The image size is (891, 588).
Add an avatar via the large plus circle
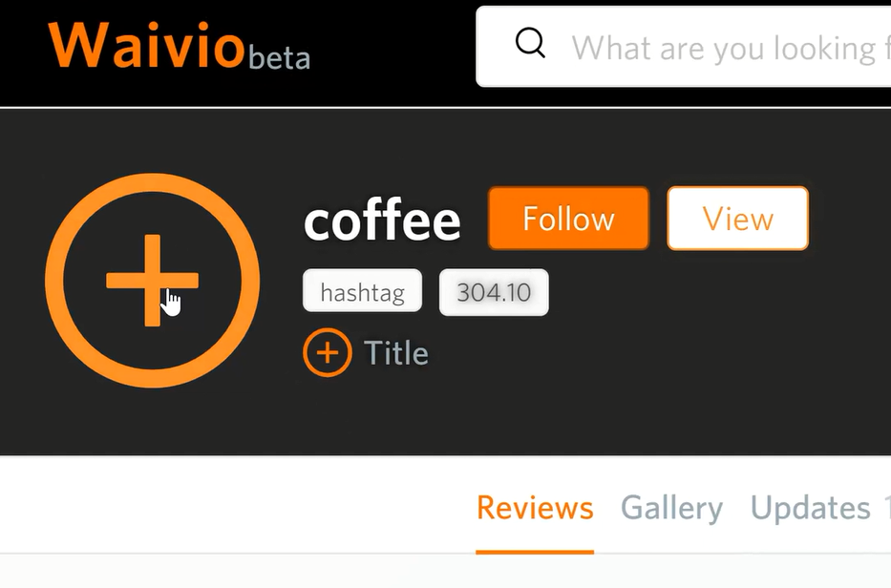click(152, 280)
